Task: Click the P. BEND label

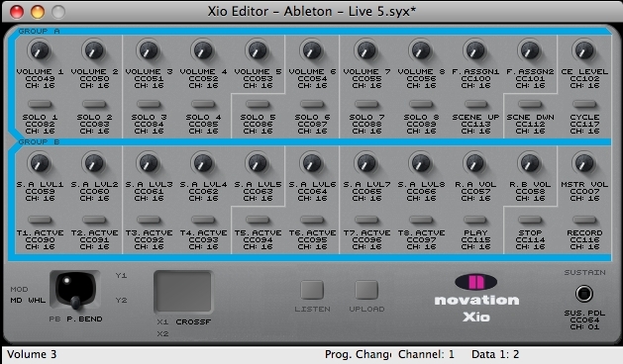Action: pyautogui.click(x=84, y=318)
